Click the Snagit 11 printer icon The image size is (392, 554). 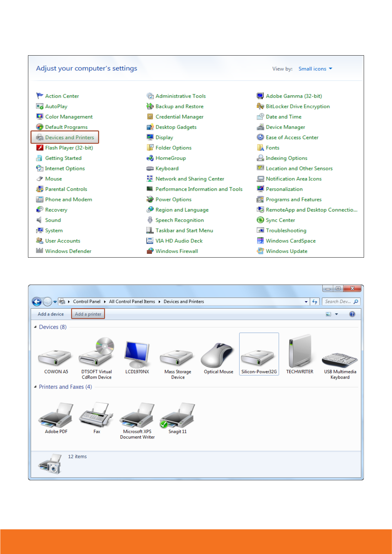177,416
